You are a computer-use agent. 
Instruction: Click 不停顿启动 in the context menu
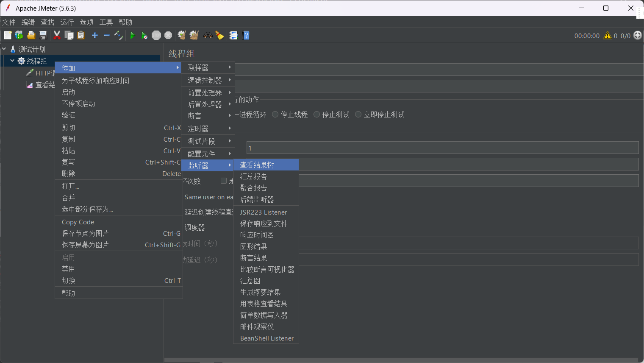coord(119,103)
